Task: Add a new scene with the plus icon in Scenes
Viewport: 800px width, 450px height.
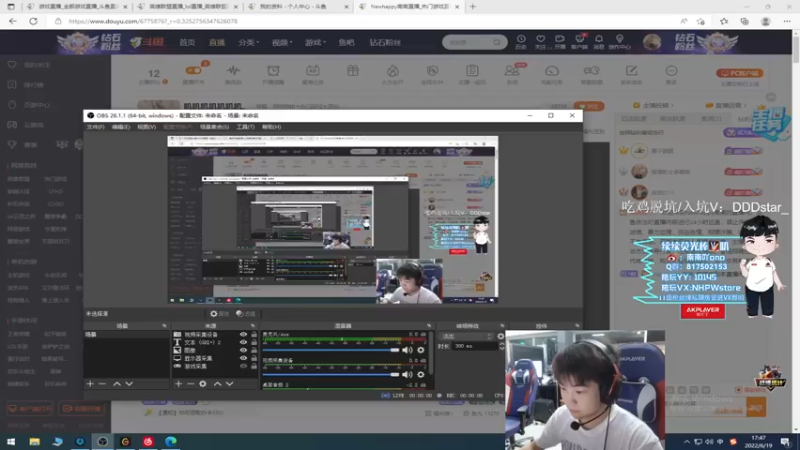Action: pyautogui.click(x=90, y=384)
